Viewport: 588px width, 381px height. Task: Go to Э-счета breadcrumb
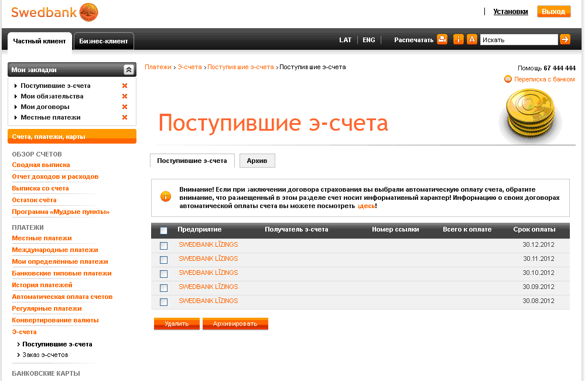pos(190,67)
